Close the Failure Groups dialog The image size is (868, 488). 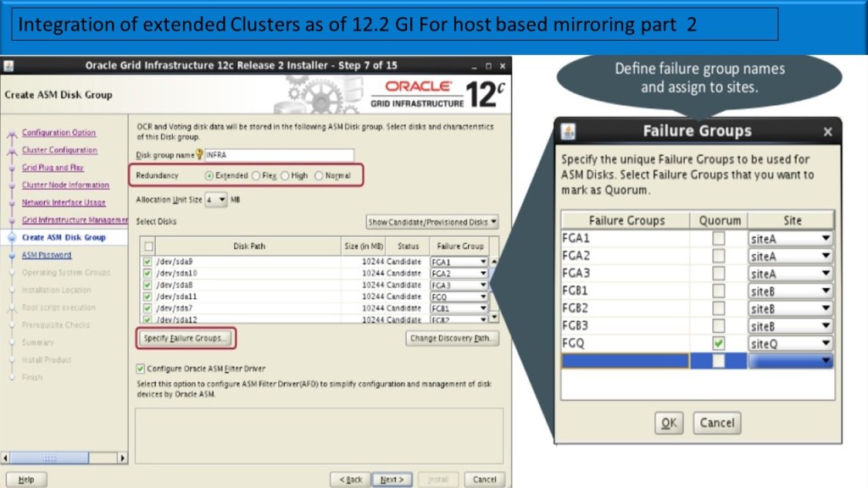[x=827, y=131]
